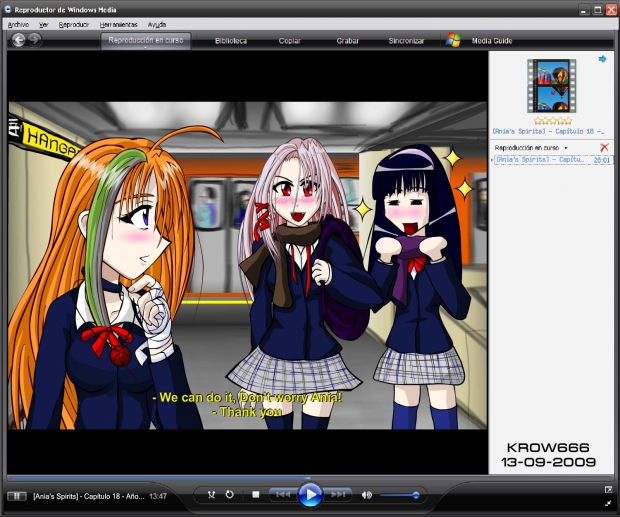Click the elapsed time 13:47

click(x=158, y=496)
